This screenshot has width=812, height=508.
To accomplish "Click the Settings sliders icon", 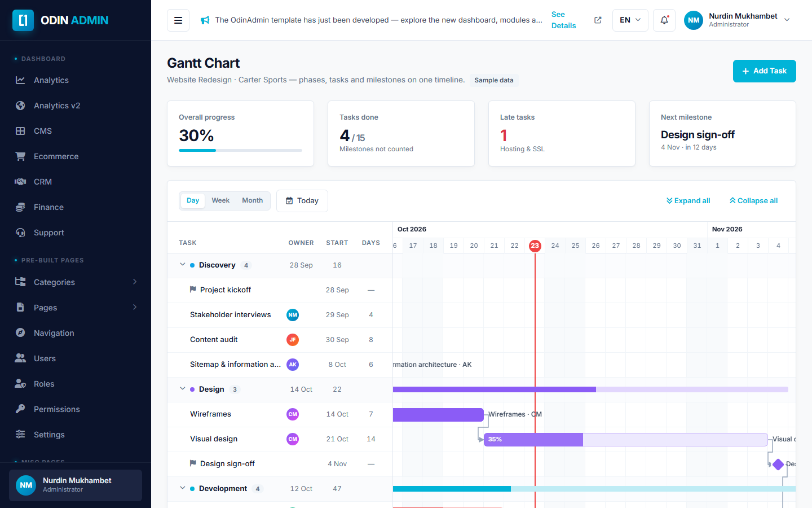I will click(x=20, y=435).
